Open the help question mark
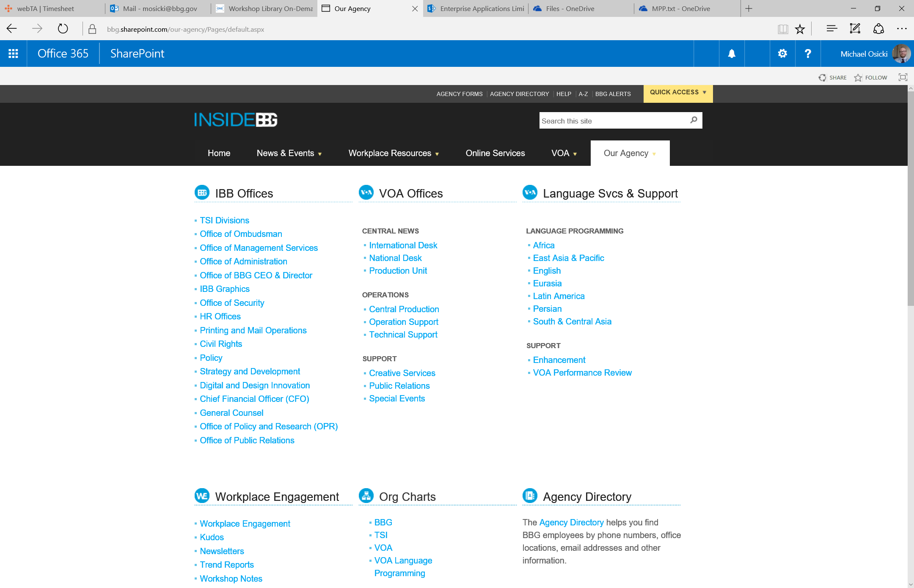The width and height of the screenshot is (914, 588). click(808, 54)
